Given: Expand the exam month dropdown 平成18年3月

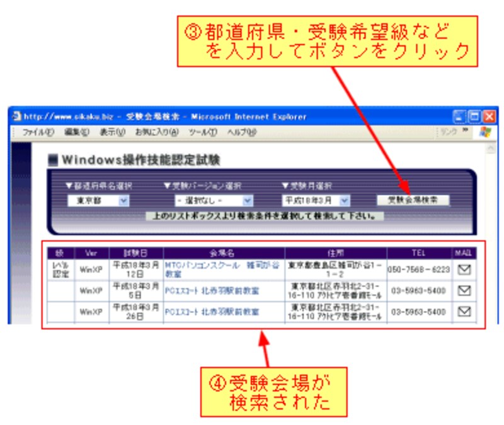Looking at the screenshot, I should (x=345, y=201).
